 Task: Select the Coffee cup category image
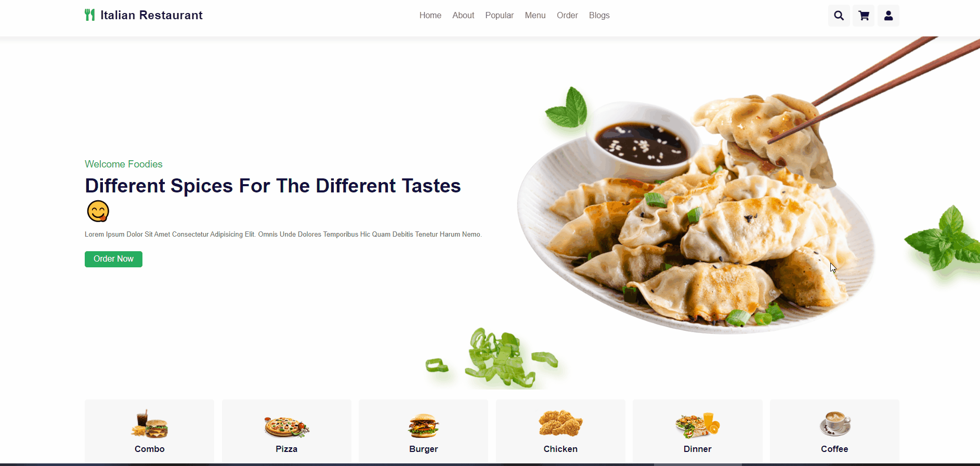click(x=835, y=423)
